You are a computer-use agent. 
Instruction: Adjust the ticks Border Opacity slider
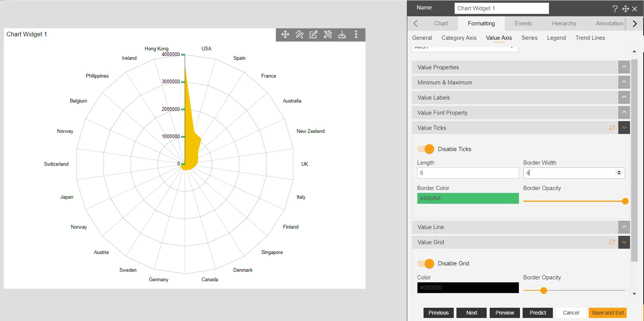(625, 201)
